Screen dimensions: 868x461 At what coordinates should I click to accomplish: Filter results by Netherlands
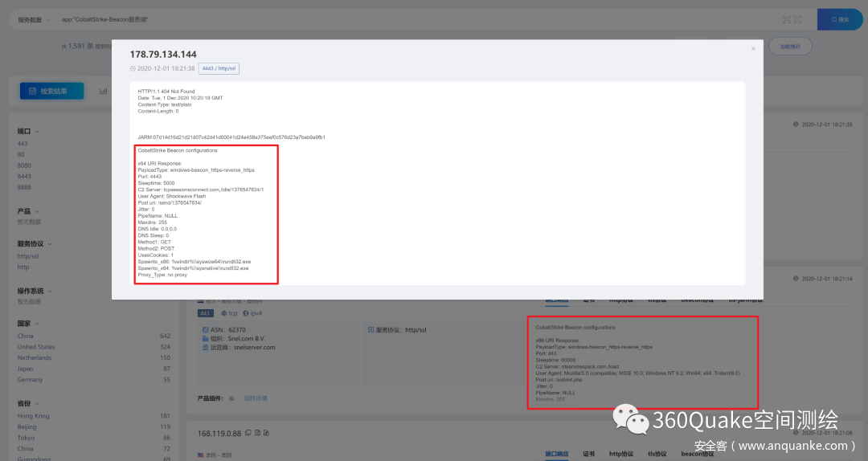tap(35, 357)
